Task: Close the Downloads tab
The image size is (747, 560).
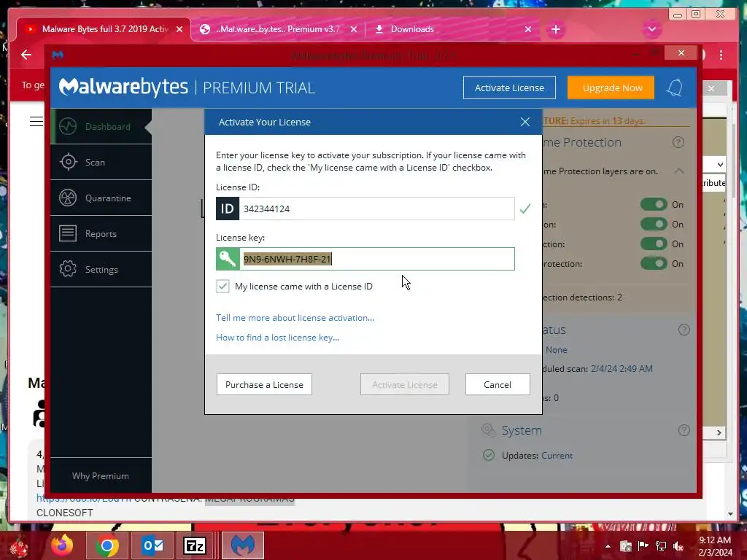Action: coord(528,29)
